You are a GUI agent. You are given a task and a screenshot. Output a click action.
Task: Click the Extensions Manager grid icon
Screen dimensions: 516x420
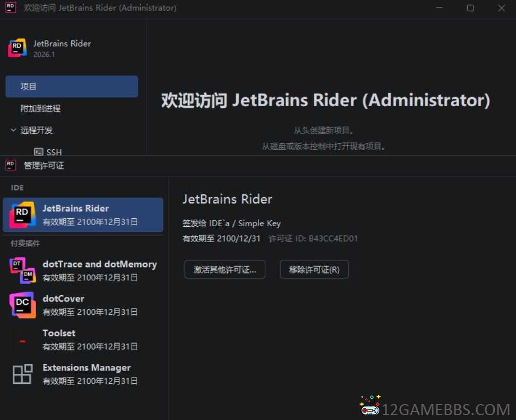coord(22,374)
